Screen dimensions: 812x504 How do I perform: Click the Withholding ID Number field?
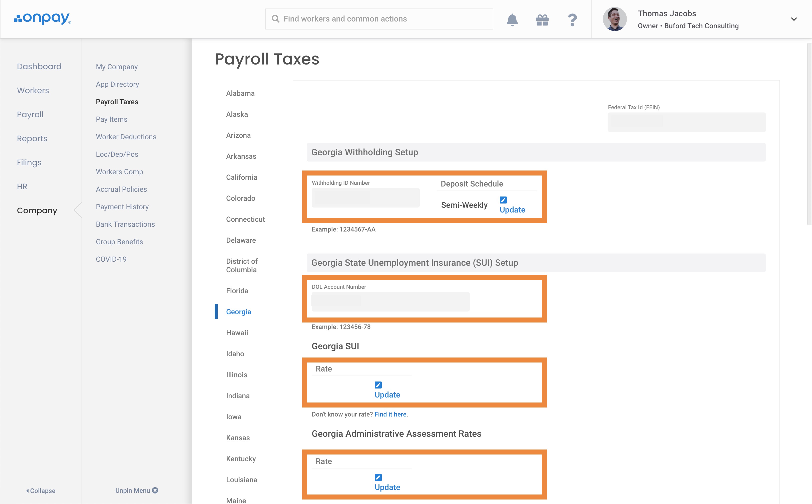coord(365,198)
